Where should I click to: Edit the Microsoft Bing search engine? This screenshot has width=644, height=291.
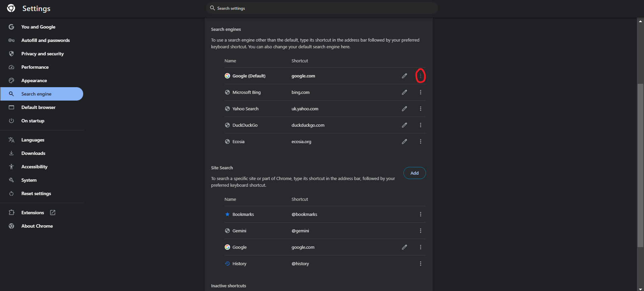click(x=404, y=92)
